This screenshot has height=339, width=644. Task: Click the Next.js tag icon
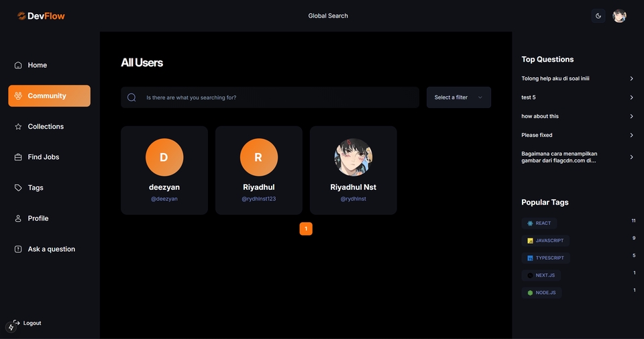point(530,275)
